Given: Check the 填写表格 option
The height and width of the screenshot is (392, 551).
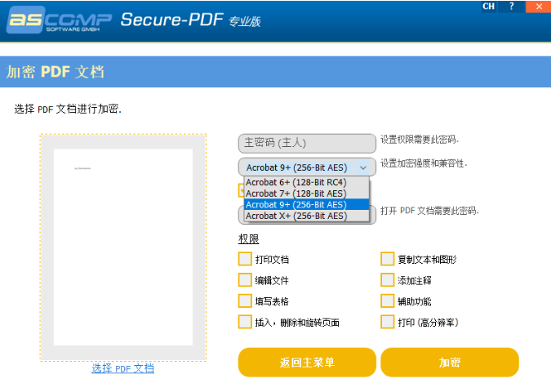Looking at the screenshot, I should coord(245,301).
